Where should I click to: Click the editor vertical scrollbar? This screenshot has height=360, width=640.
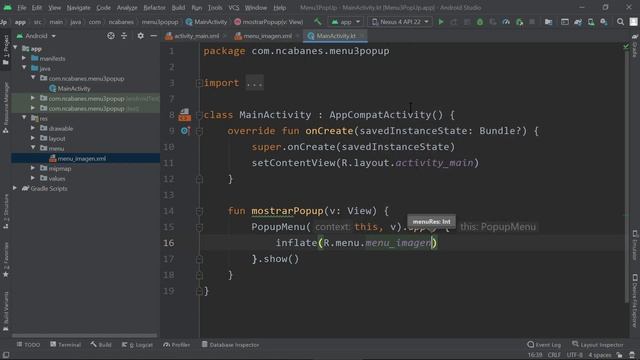click(x=627, y=176)
